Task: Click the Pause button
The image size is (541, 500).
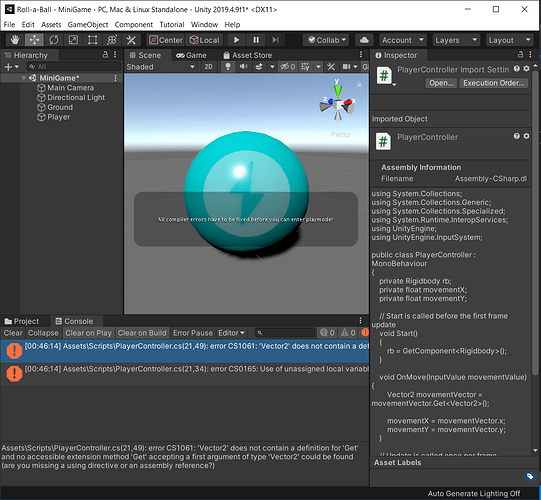Action: (x=256, y=40)
